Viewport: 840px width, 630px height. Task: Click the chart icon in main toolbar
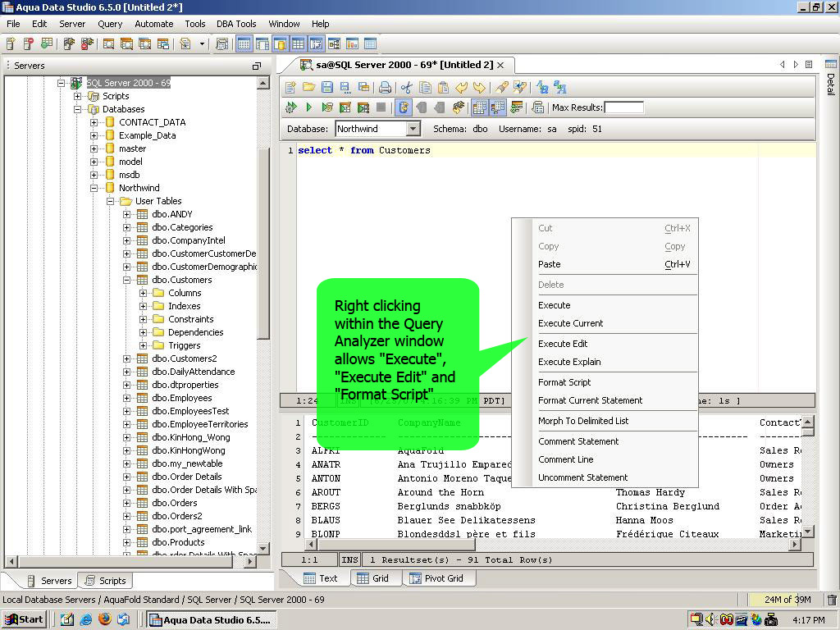tap(352, 44)
